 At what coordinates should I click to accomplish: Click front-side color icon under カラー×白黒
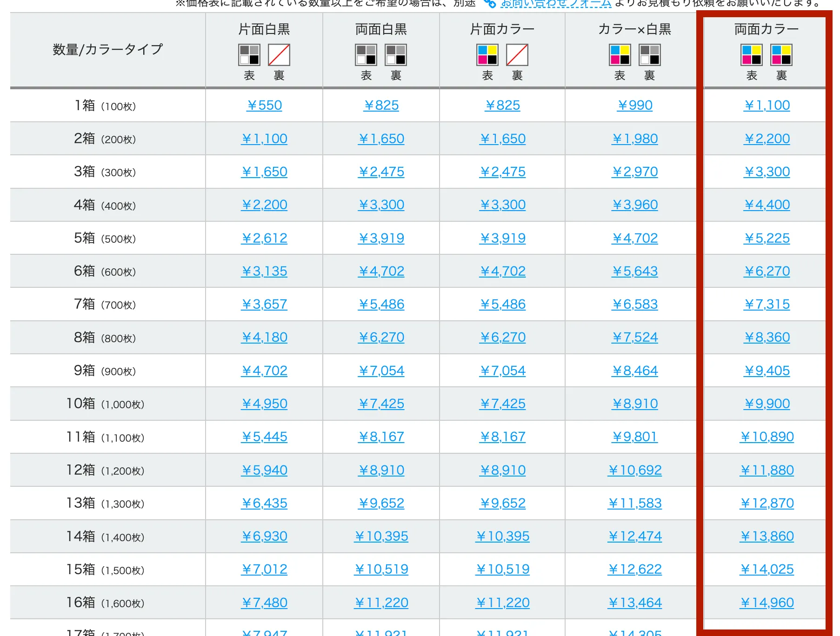[620, 55]
